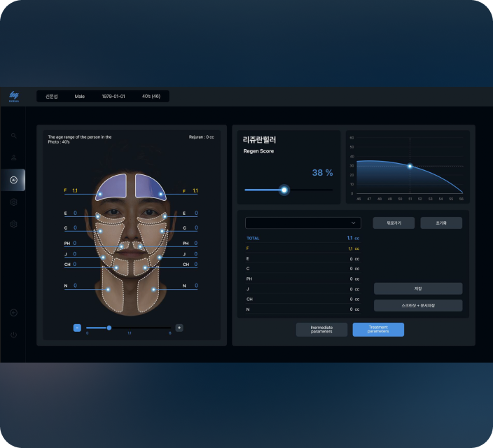This screenshot has width=493, height=448.
Task: Select the chin CH point on image-right side
Action: tap(145, 268)
